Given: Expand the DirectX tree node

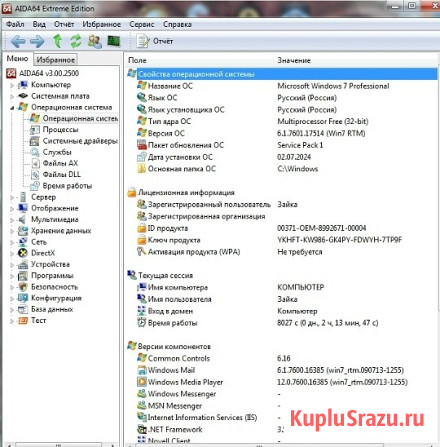Looking at the screenshot, I should [12, 254].
